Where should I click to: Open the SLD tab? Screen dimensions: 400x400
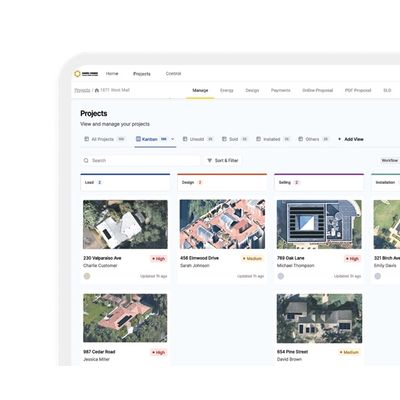[387, 90]
